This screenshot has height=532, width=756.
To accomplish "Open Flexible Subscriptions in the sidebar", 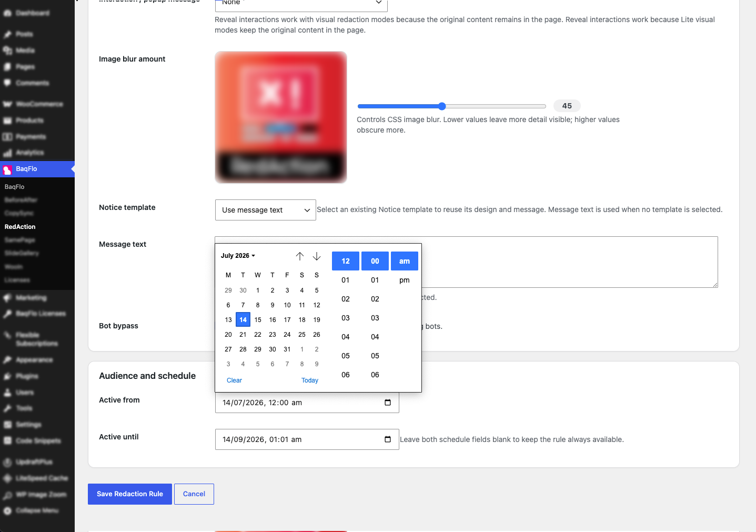I will pyautogui.click(x=36, y=339).
